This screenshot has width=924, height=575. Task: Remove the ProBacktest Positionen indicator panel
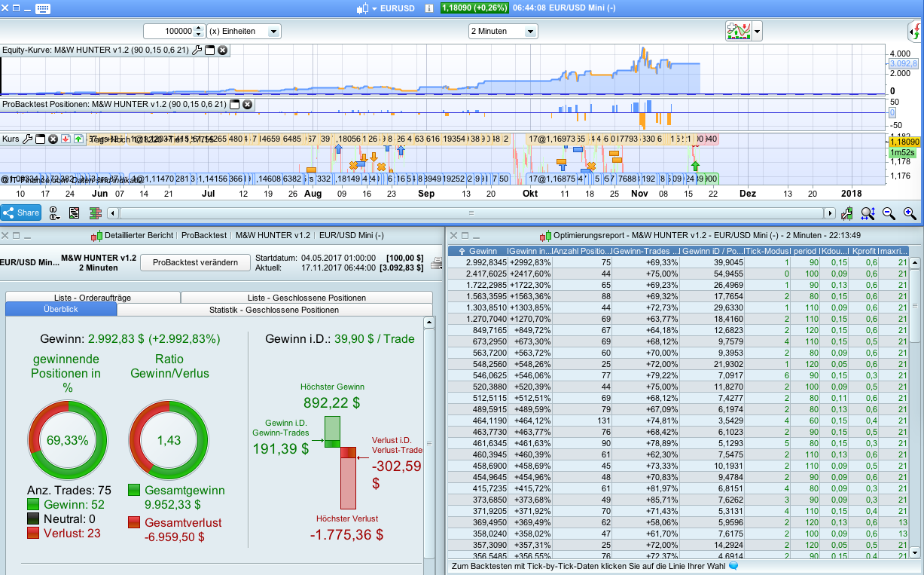[x=247, y=104]
